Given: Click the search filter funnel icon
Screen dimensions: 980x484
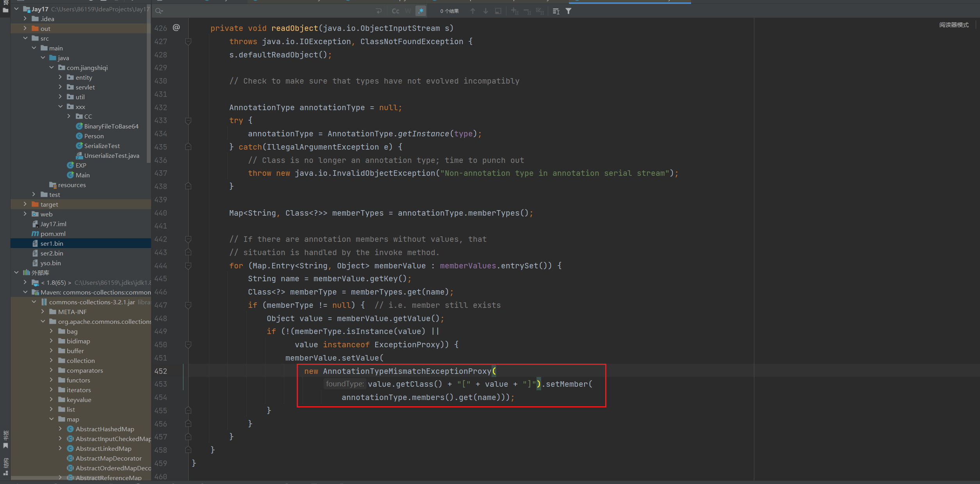Looking at the screenshot, I should tap(568, 11).
